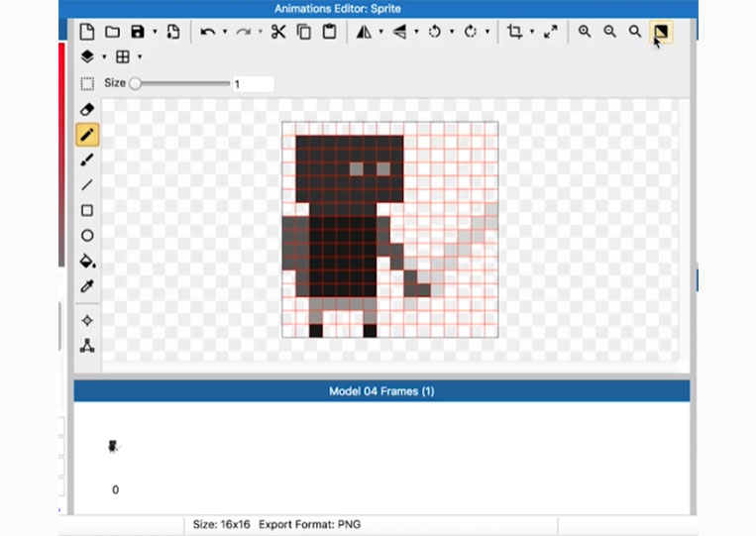Click the import file icon
Viewport: 756px width, 536px height.
(x=173, y=32)
